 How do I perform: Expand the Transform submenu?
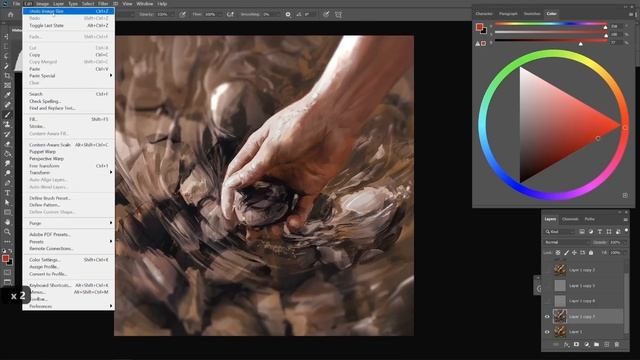pyautogui.click(x=69, y=173)
